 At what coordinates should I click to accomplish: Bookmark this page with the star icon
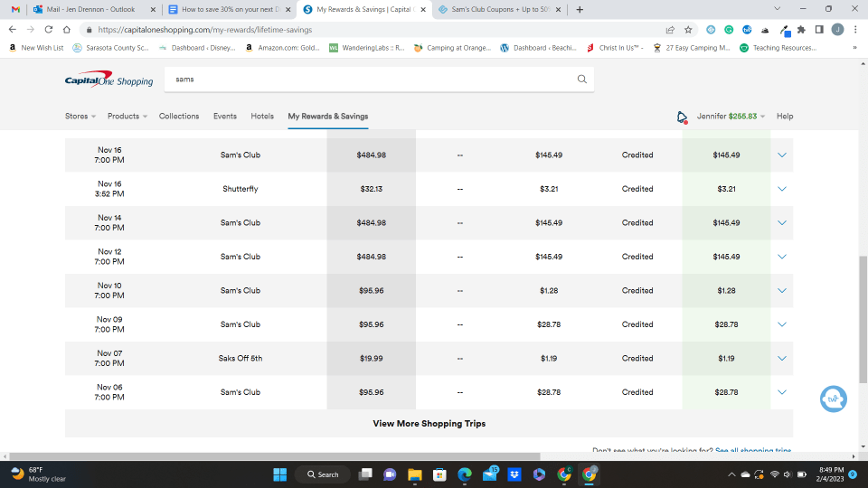pos(688,29)
